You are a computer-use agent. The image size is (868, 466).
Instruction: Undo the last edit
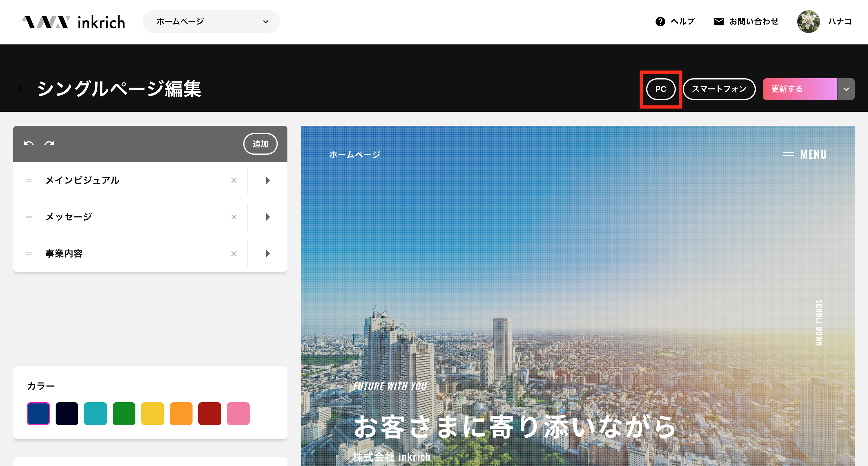29,144
